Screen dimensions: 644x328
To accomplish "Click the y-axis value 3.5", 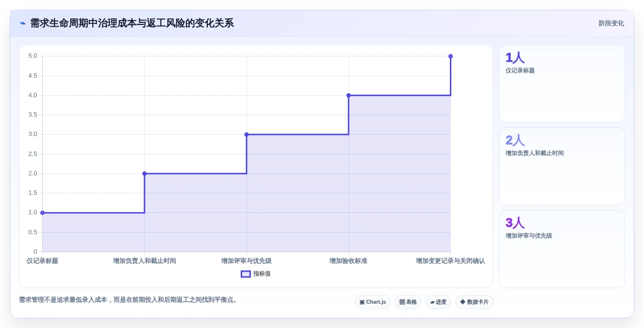I will coord(33,115).
